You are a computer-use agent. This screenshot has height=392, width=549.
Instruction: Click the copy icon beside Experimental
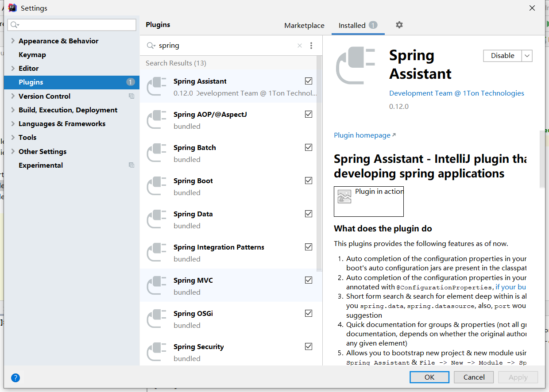(x=131, y=165)
